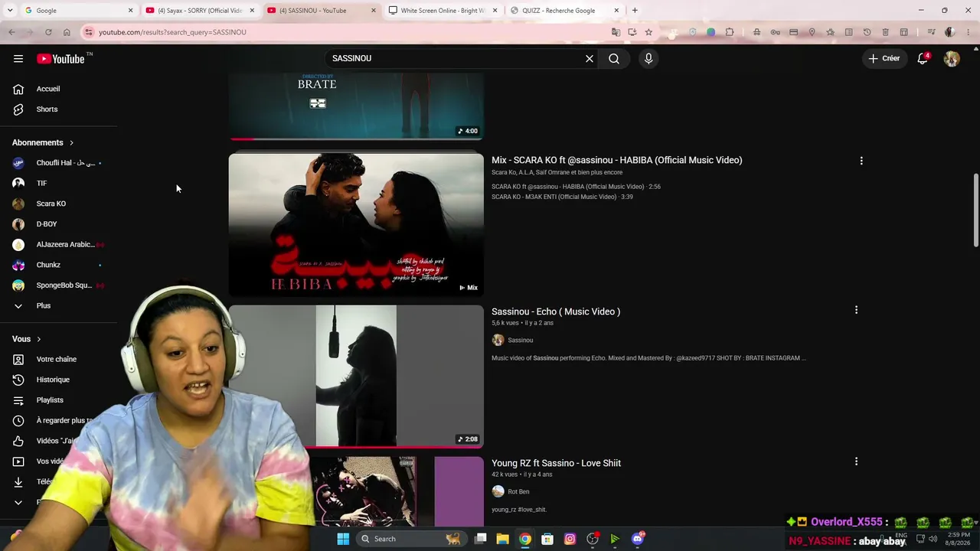Open a new browser tab
This screenshot has height=551, width=980.
pos(635,11)
